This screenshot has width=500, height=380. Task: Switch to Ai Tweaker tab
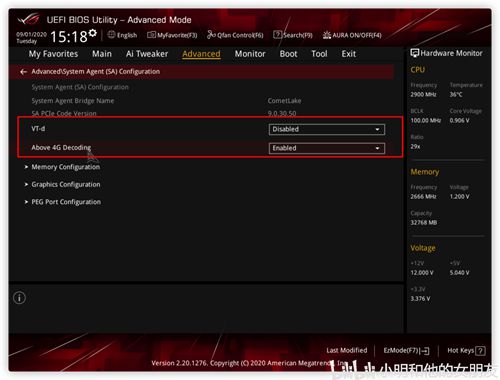[x=147, y=54]
